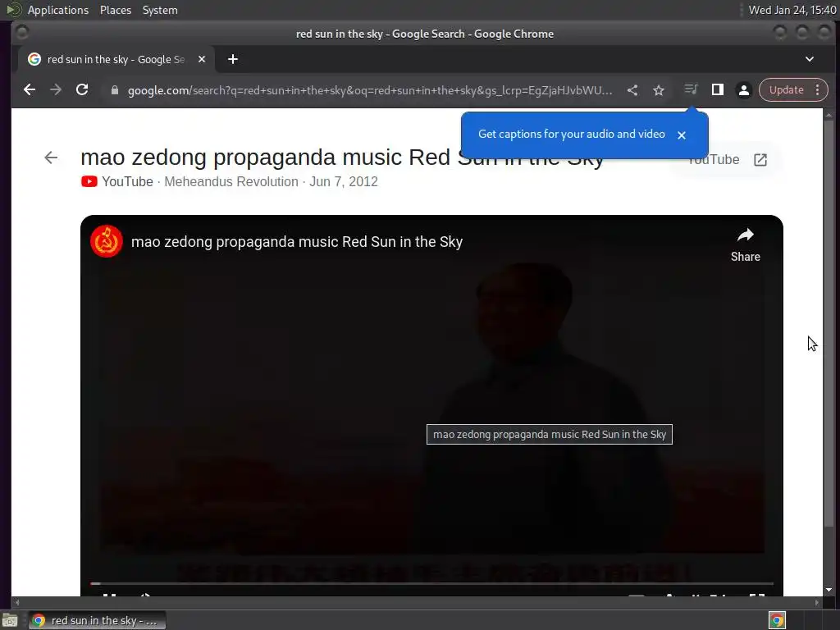Screen dimensions: 840x630
Task: Open the Chrome profile icon
Action: click(743, 90)
